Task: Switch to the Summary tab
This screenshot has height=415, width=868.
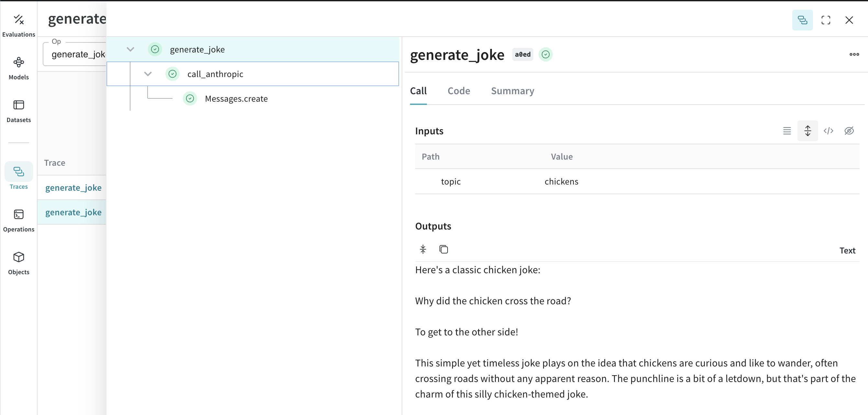Action: click(512, 91)
